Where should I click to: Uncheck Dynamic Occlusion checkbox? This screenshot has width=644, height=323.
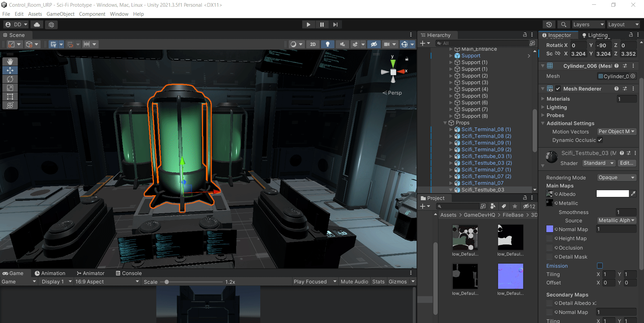pyautogui.click(x=600, y=140)
